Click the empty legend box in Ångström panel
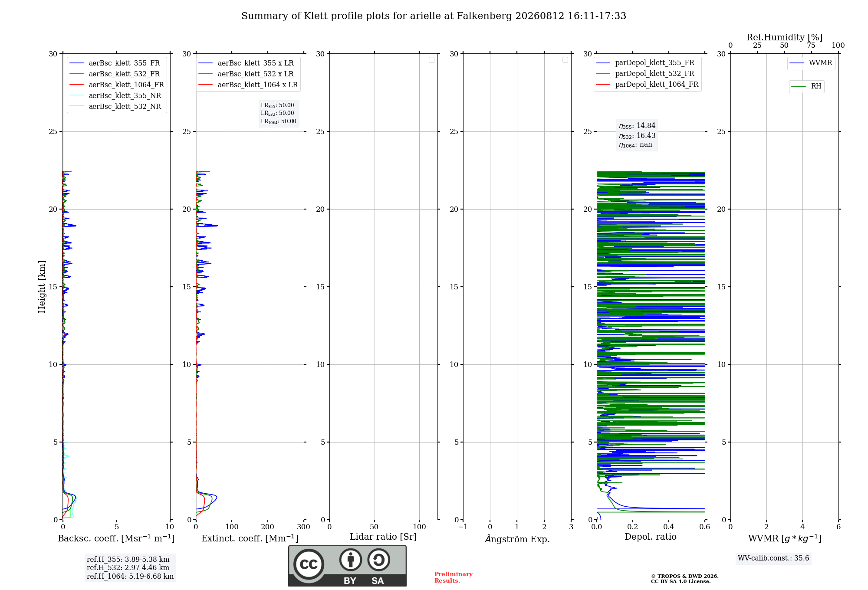Image resolution: width=868 pixels, height=590 pixels. [x=565, y=60]
